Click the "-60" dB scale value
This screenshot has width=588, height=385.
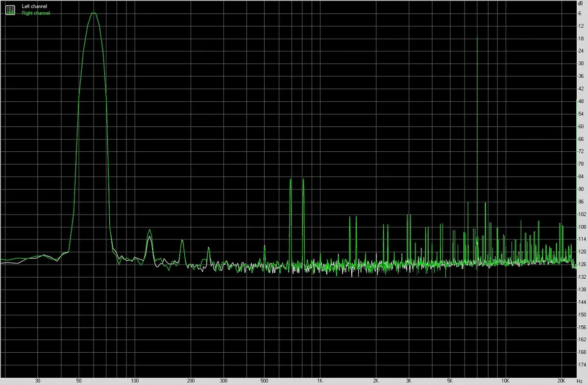580,126
